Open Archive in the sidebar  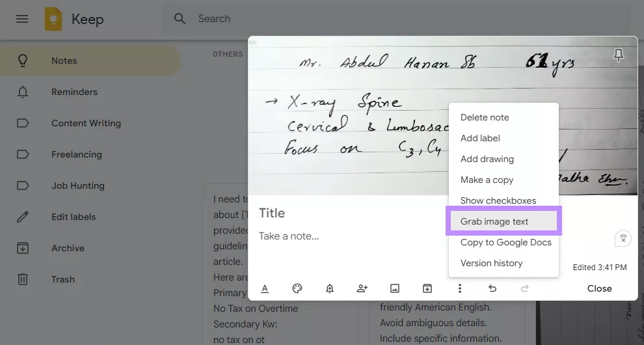90,248
